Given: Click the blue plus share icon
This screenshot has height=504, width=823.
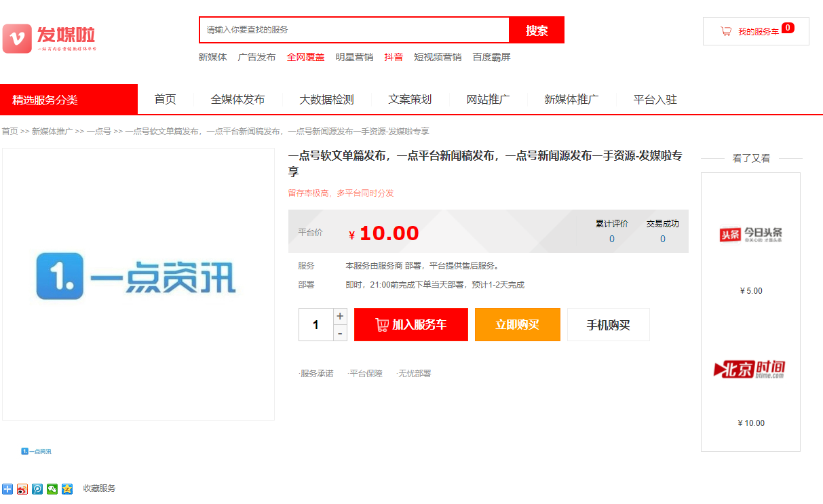Looking at the screenshot, I should coord(7,488).
